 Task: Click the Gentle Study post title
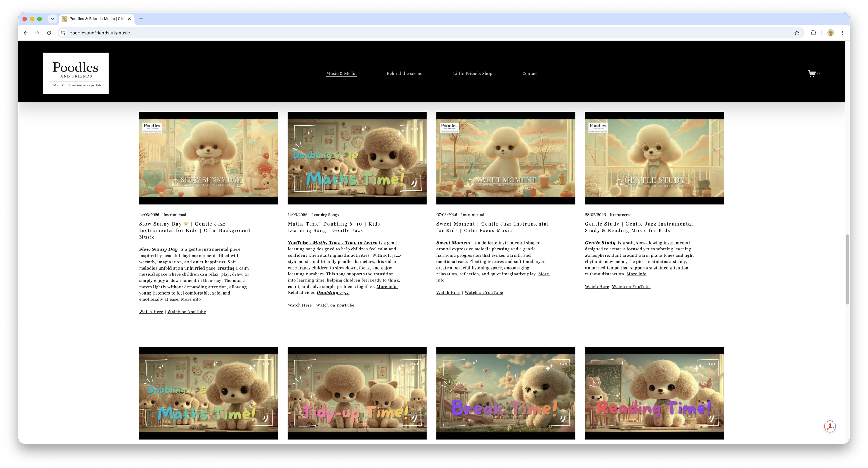coord(641,227)
